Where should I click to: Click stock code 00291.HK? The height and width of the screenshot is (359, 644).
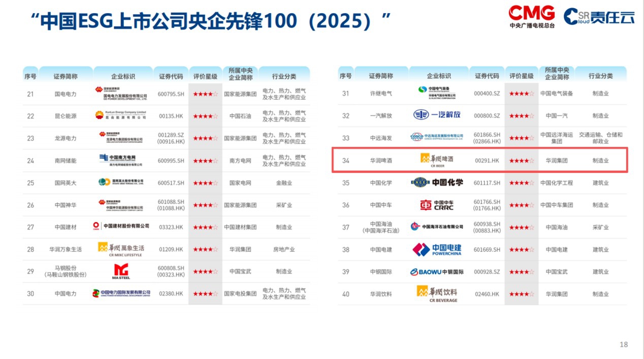pos(487,161)
